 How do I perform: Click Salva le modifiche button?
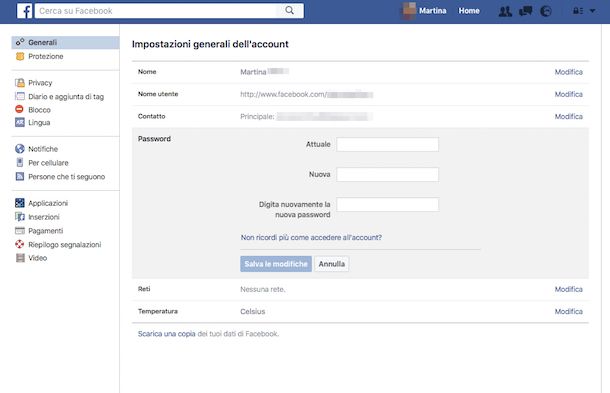[276, 264]
